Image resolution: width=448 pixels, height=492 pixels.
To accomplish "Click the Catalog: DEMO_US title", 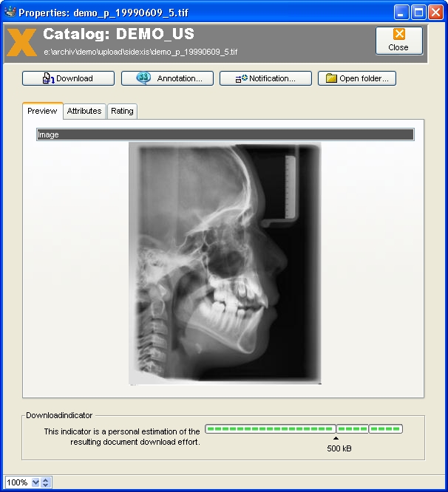I will 119,34.
